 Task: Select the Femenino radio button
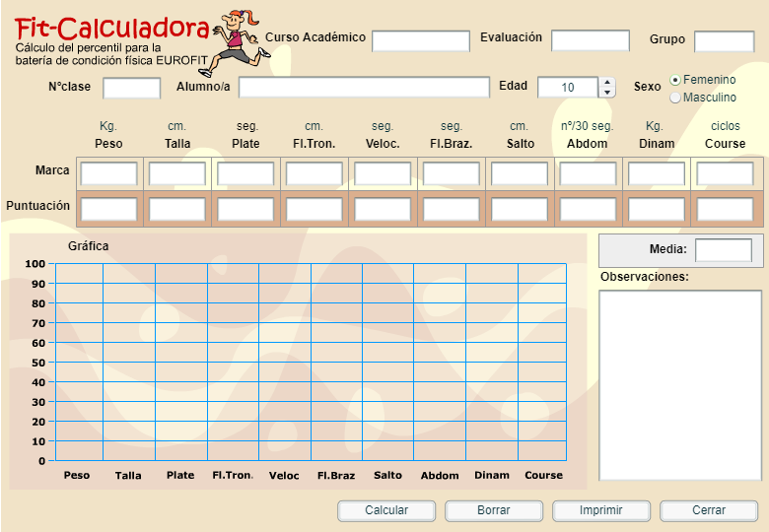click(675, 79)
